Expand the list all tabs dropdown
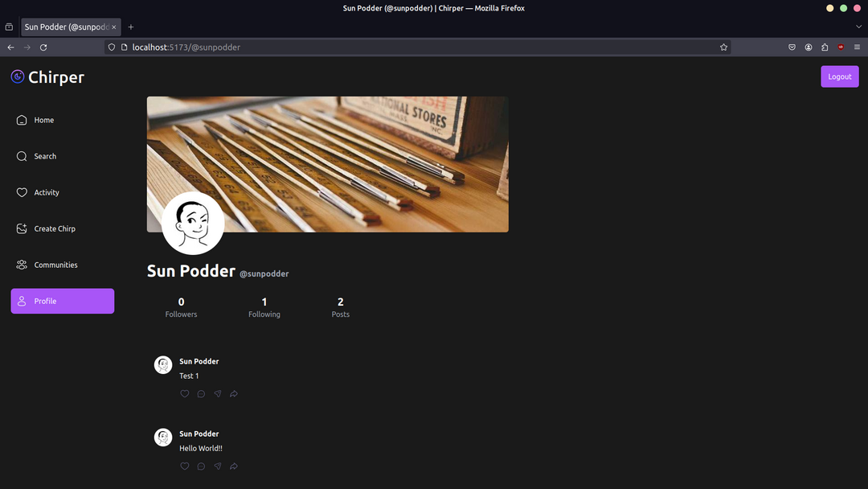Viewport: 868px width, 489px height. pyautogui.click(x=858, y=27)
